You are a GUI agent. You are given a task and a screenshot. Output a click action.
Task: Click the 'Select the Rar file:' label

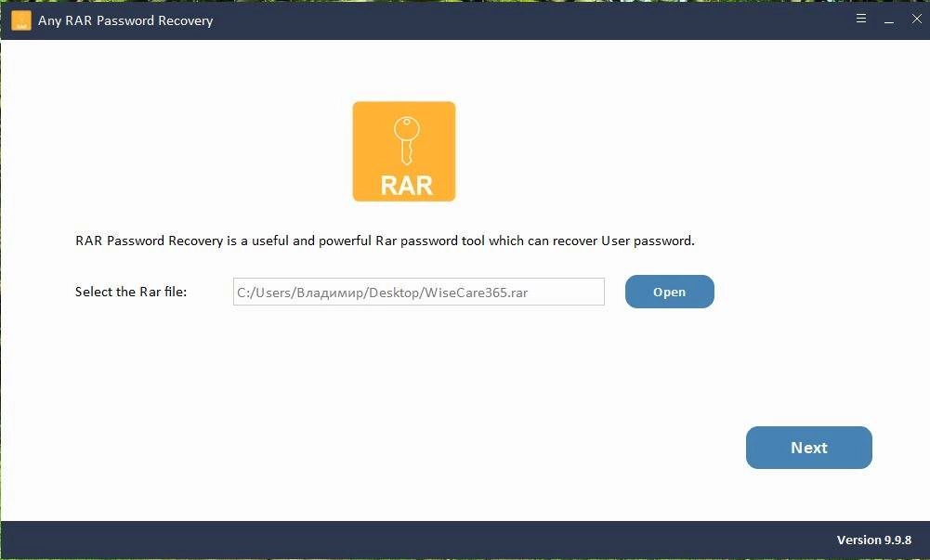pos(131,292)
